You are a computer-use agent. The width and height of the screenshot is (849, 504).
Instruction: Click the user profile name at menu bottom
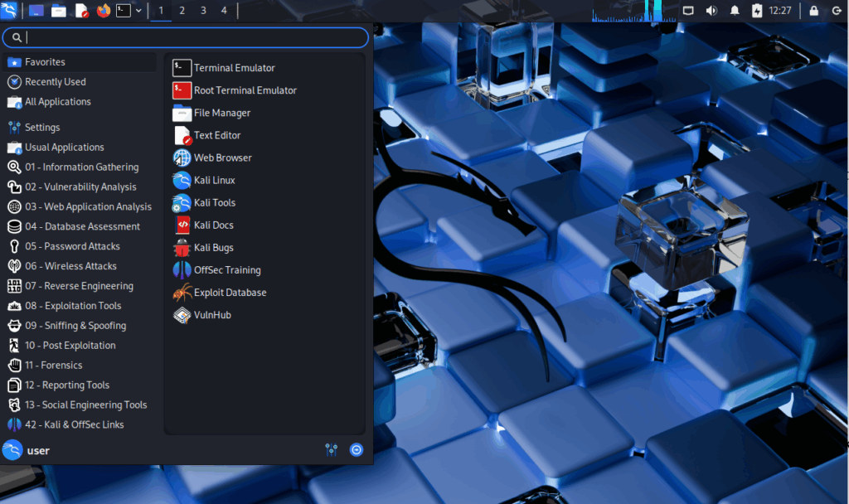click(38, 450)
